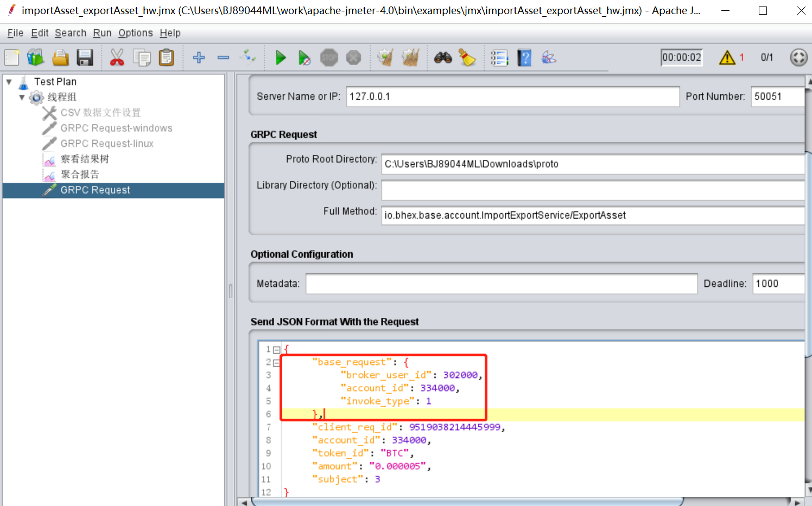Open the Run menu
The height and width of the screenshot is (506, 812).
[102, 33]
